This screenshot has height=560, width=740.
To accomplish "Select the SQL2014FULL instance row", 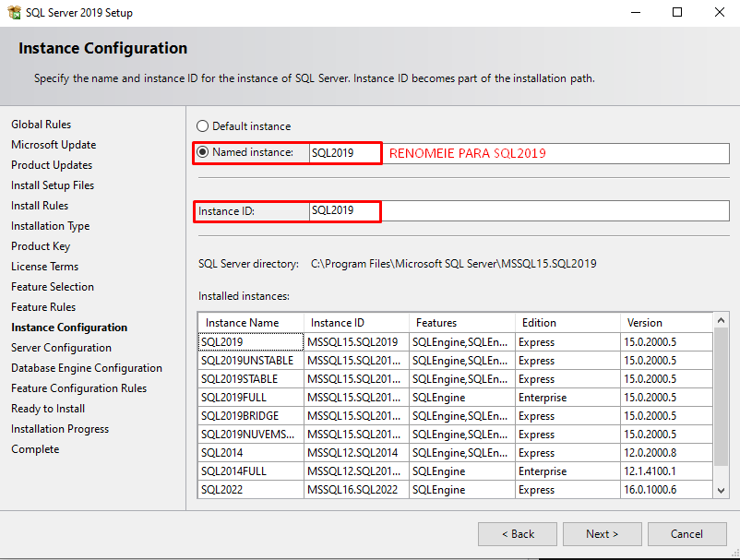I will coord(456,471).
